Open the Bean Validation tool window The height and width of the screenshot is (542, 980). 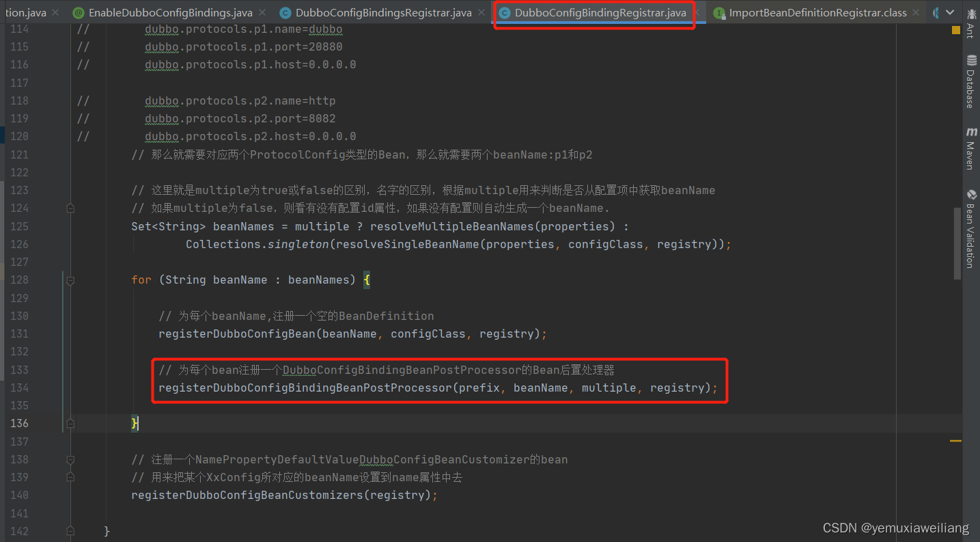970,228
